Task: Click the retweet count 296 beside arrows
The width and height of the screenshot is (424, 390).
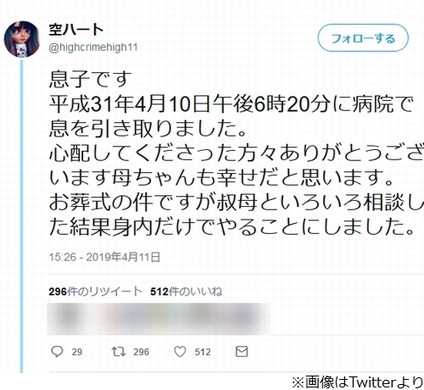Action: (x=141, y=352)
